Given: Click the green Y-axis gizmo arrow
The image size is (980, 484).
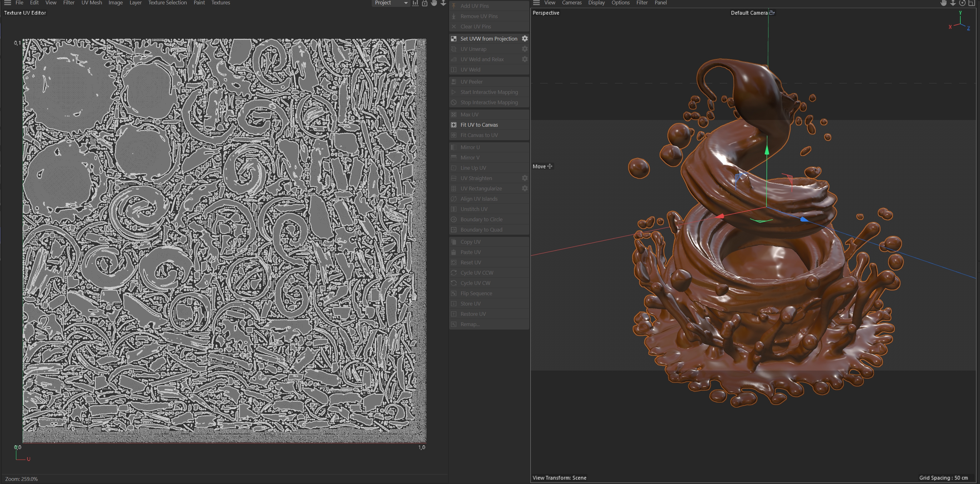Looking at the screenshot, I should click(x=767, y=150).
